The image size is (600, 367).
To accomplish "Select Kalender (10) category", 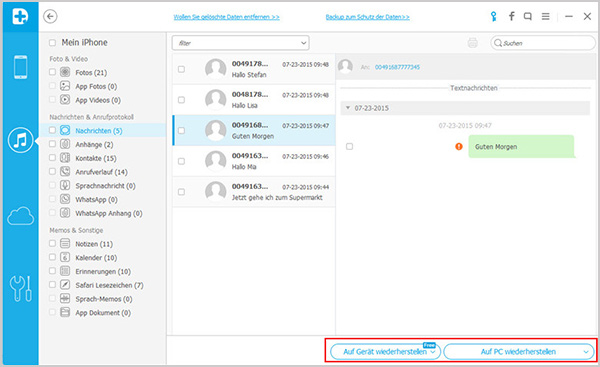I will (x=96, y=258).
